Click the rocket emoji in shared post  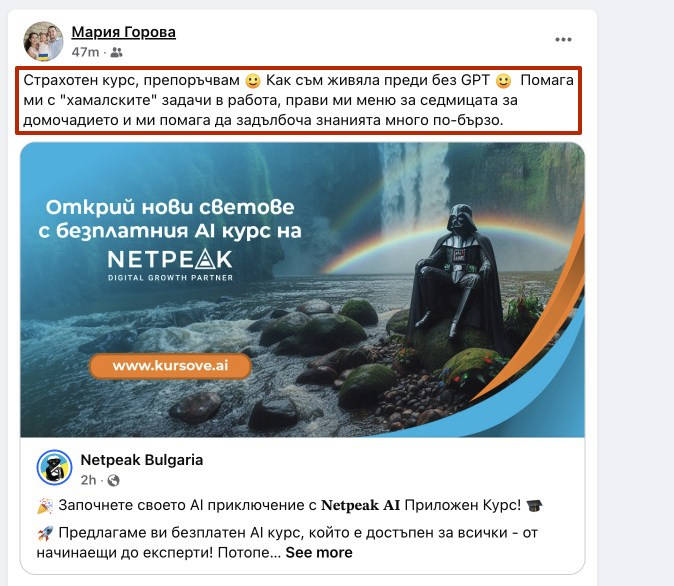[x=45, y=533]
